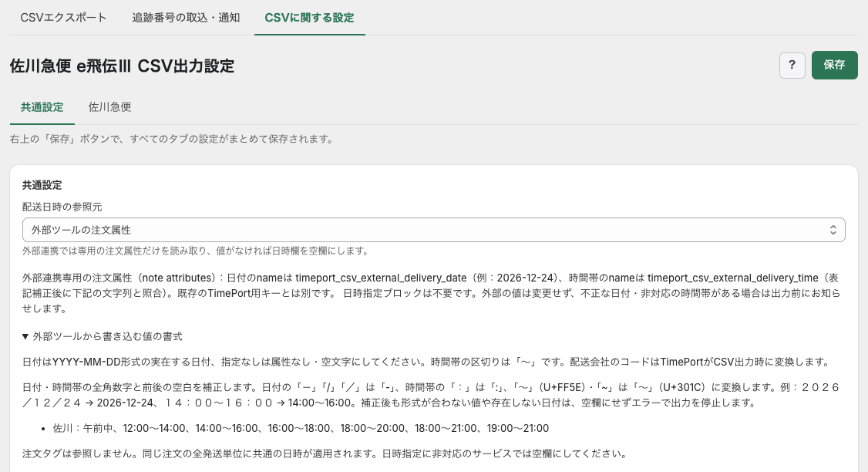Open the CSVエクスポート tab

click(64, 18)
